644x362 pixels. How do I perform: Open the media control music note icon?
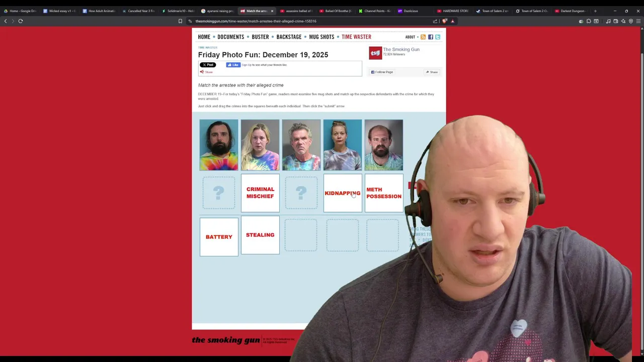coord(608,21)
